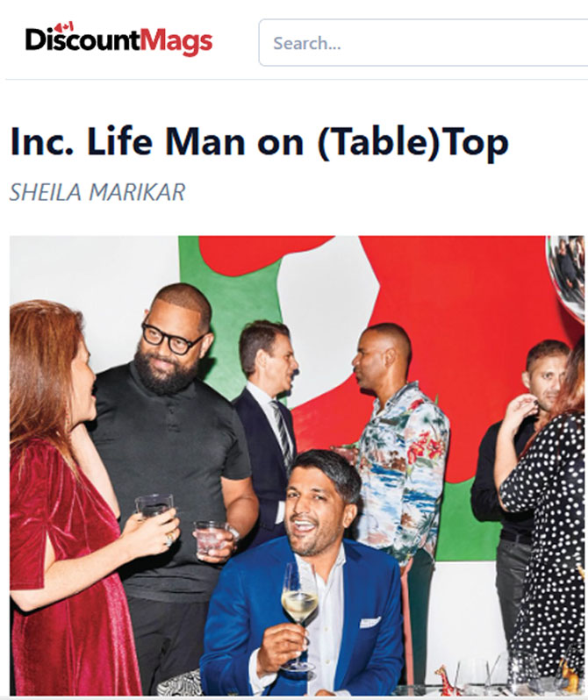Focus the Search... input field
588x700 pixels.
point(423,43)
